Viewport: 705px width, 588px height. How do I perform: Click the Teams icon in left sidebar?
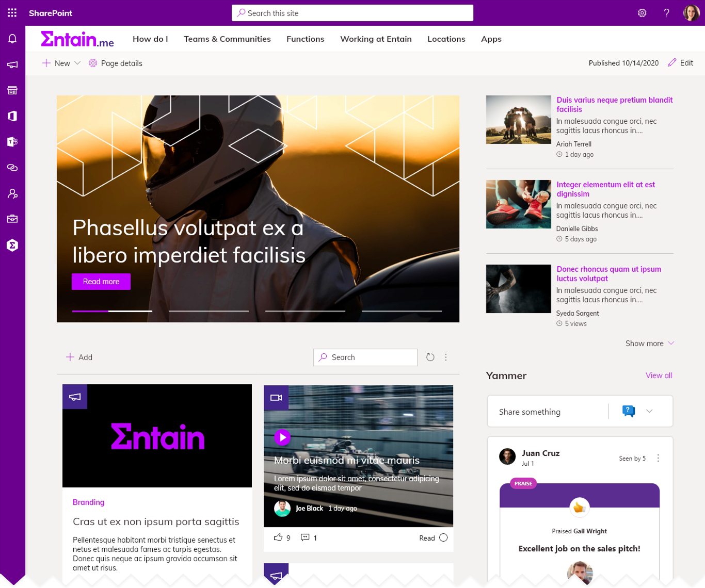12,142
